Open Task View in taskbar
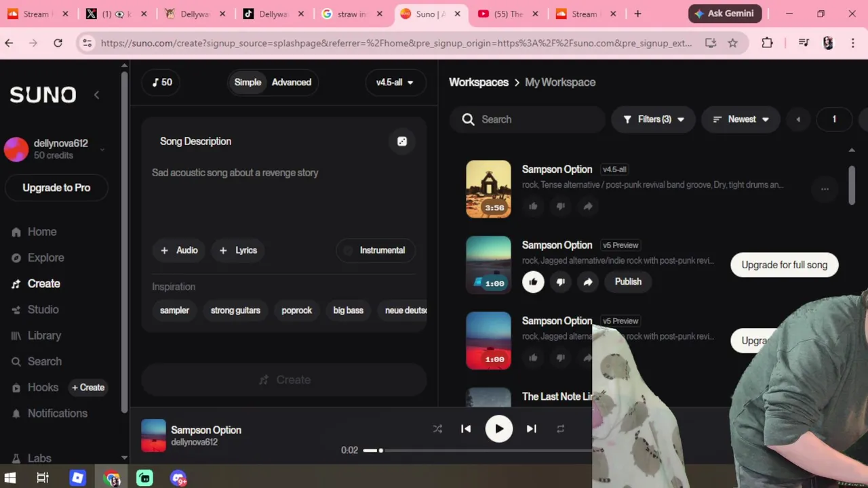Image resolution: width=868 pixels, height=488 pixels. pos(43,478)
